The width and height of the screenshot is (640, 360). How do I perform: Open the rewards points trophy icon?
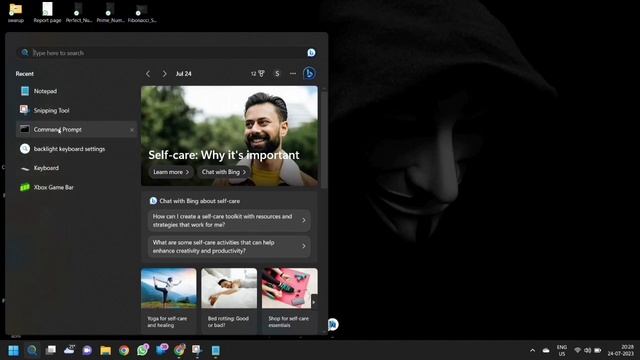(x=258, y=73)
